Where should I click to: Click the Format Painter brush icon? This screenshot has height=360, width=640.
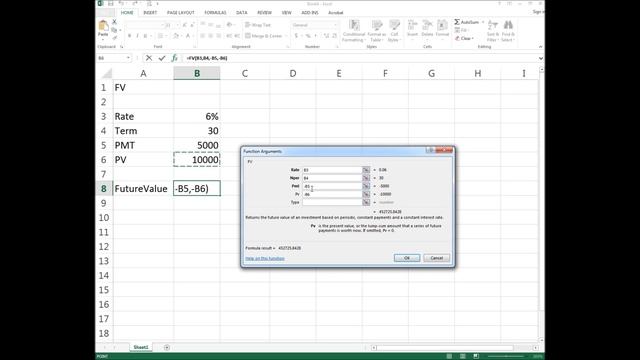(114, 38)
